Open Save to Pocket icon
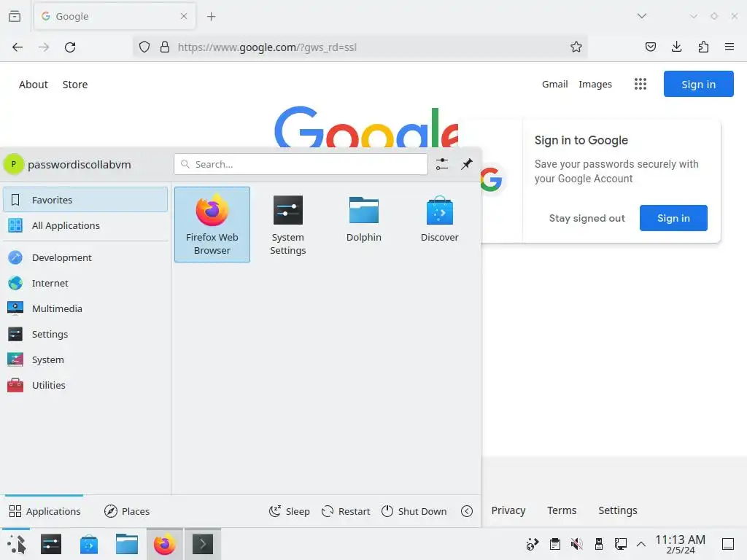The width and height of the screenshot is (747, 560). [650, 47]
